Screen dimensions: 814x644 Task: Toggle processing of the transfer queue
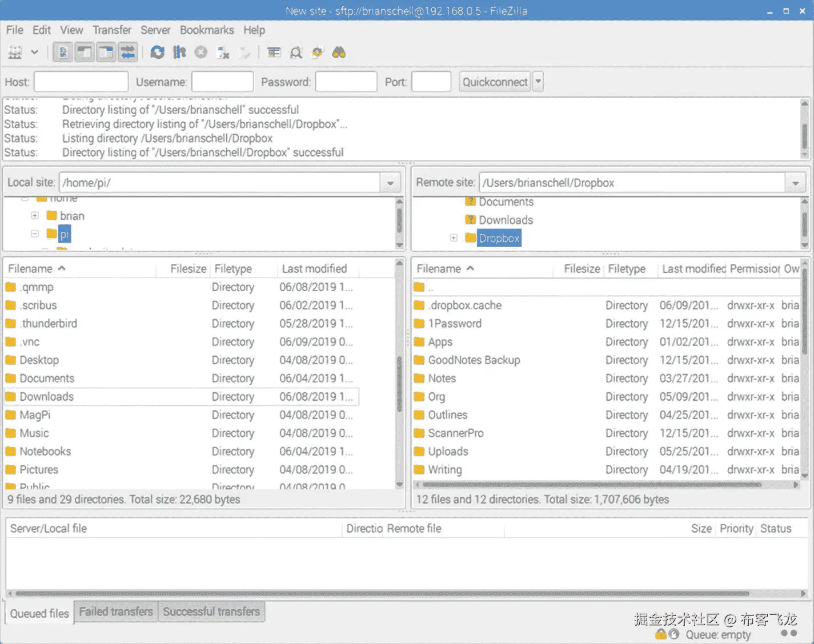pyautogui.click(x=179, y=53)
